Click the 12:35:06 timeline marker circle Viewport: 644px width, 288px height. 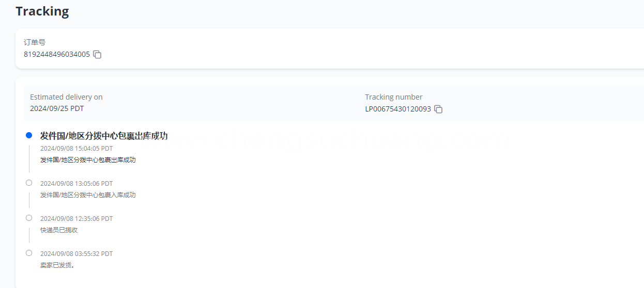tap(29, 218)
